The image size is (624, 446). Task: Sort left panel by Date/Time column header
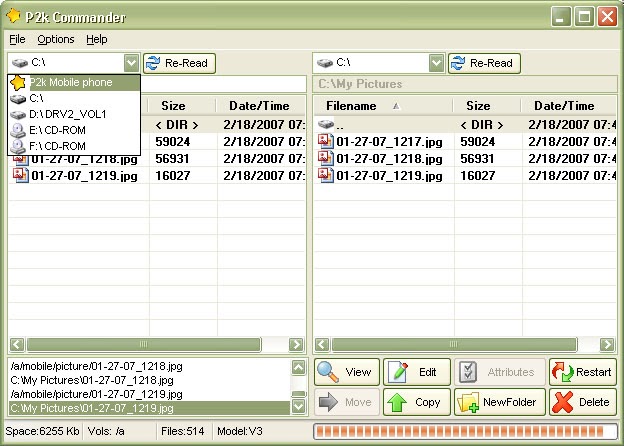click(261, 106)
